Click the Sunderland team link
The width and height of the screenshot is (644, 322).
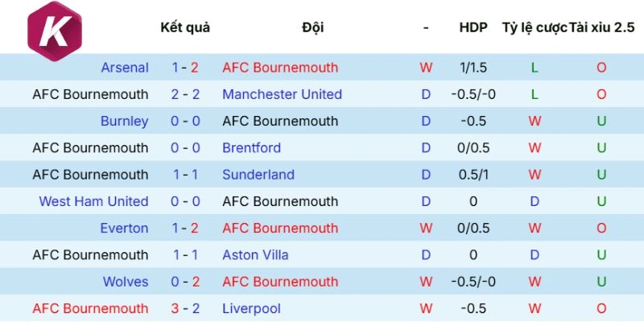258,175
